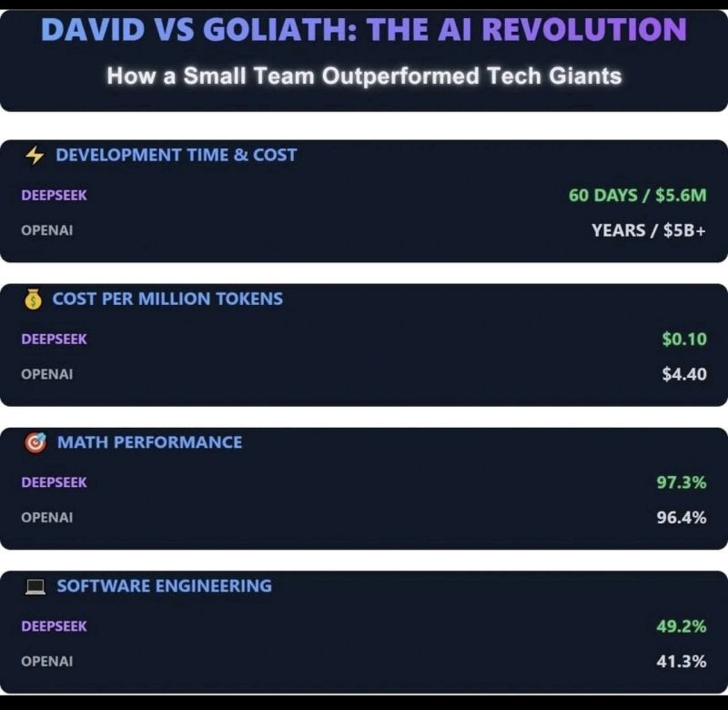Click the main title David vs Goliath
728x710 pixels.
[x=364, y=29]
